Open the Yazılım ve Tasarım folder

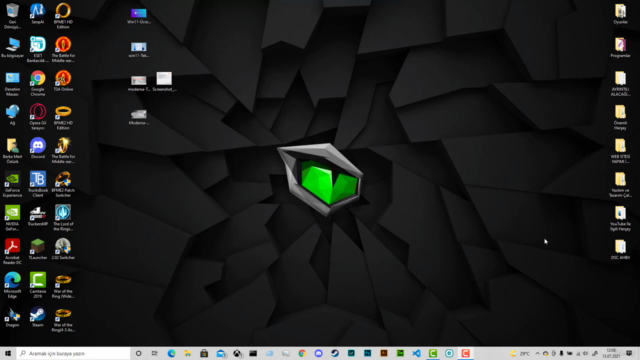click(x=620, y=184)
